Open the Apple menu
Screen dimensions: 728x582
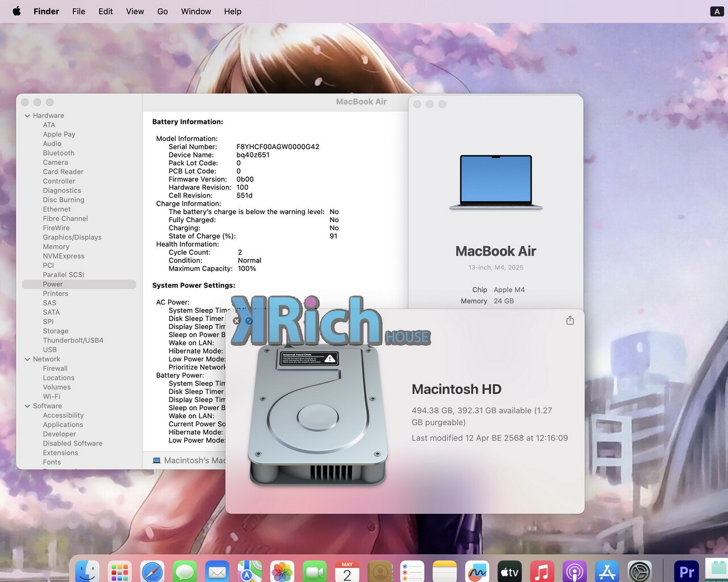pos(17,11)
